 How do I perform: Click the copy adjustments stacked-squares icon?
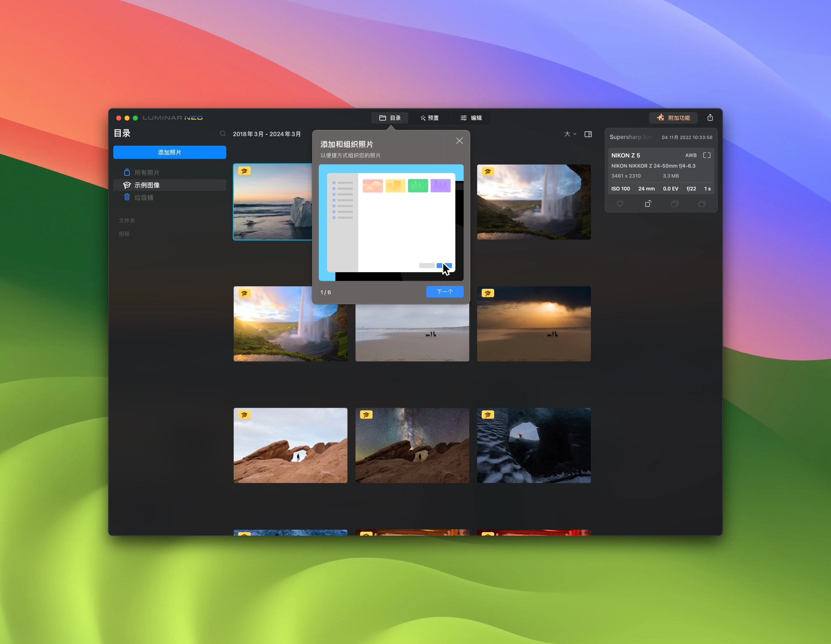pyautogui.click(x=675, y=204)
